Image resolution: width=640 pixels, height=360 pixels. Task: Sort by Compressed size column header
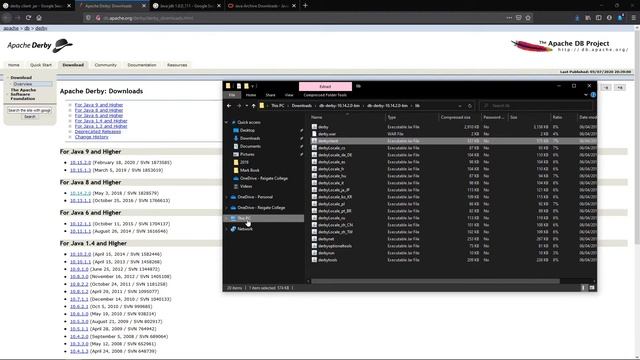[456, 117]
